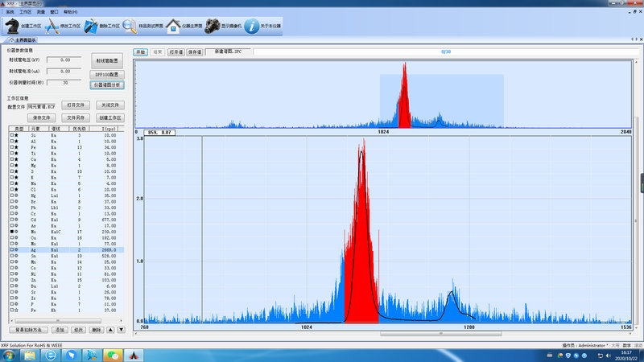Click the 删除工作区 blue hammer icon
The width and height of the screenshot is (644, 362).
pyautogui.click(x=92, y=26)
